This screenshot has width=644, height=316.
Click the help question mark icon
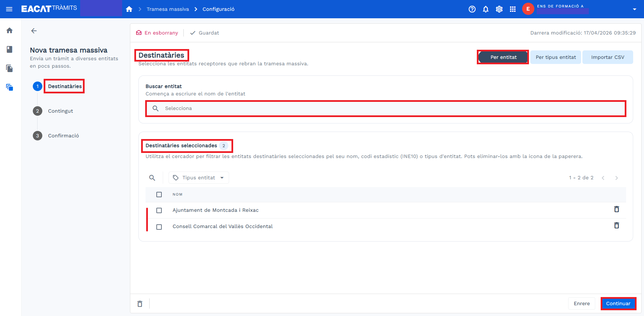[x=472, y=9]
